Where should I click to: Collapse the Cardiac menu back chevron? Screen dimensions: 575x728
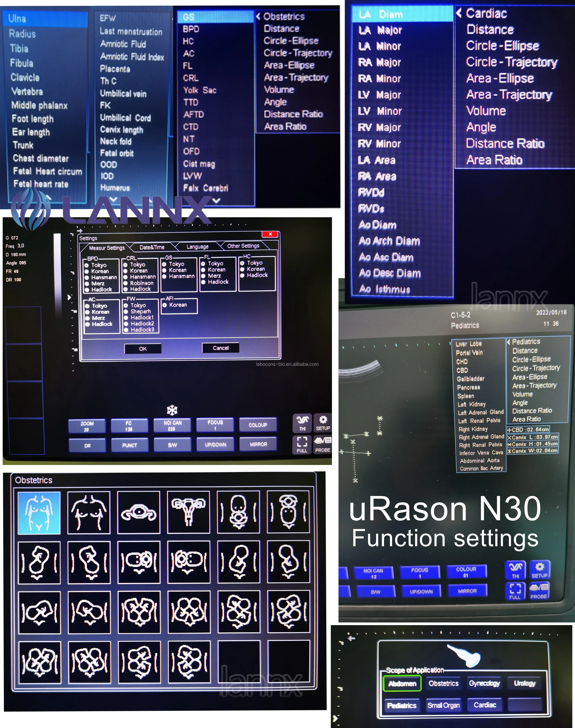[x=458, y=13]
